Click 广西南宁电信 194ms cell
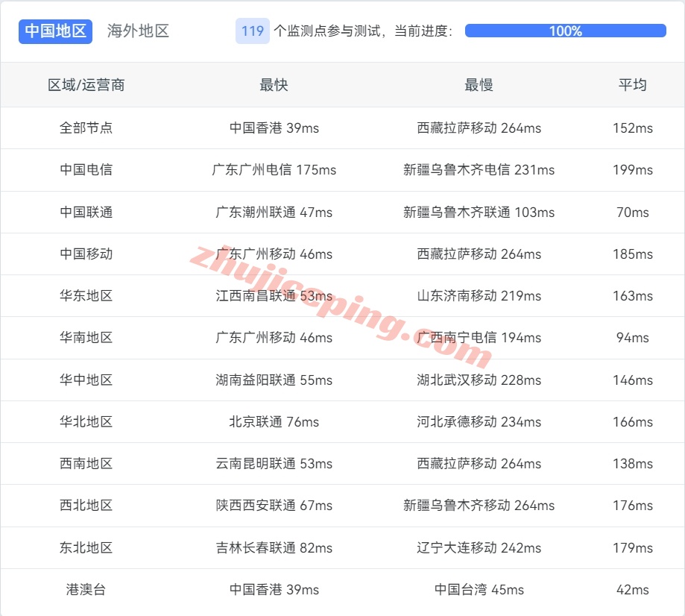 [479, 338]
